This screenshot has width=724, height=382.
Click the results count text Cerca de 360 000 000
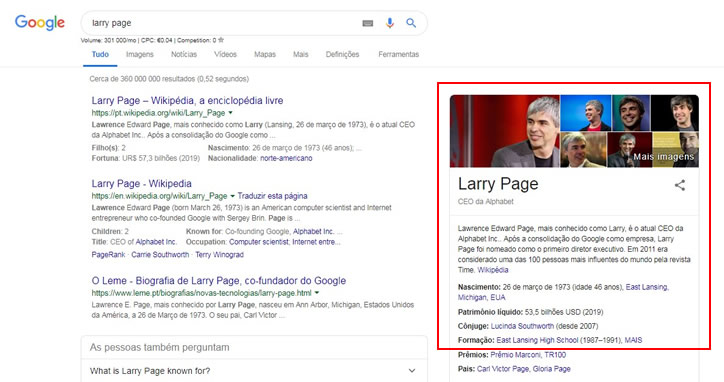tap(169, 79)
